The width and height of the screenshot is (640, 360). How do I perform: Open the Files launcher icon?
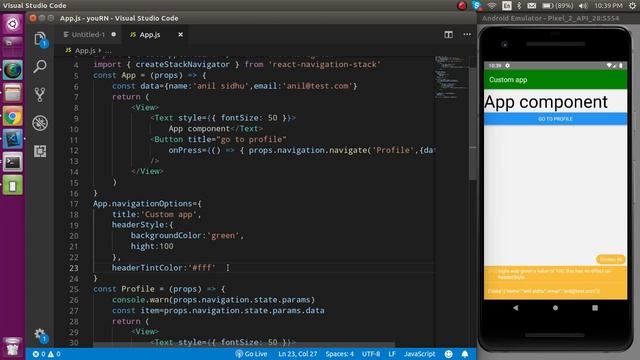tap(13, 93)
